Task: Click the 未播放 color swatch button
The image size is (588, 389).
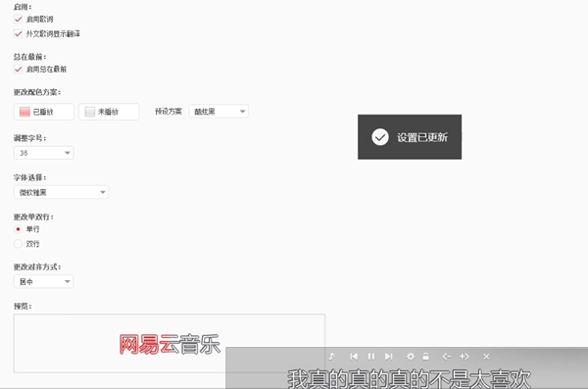Action: (109, 112)
